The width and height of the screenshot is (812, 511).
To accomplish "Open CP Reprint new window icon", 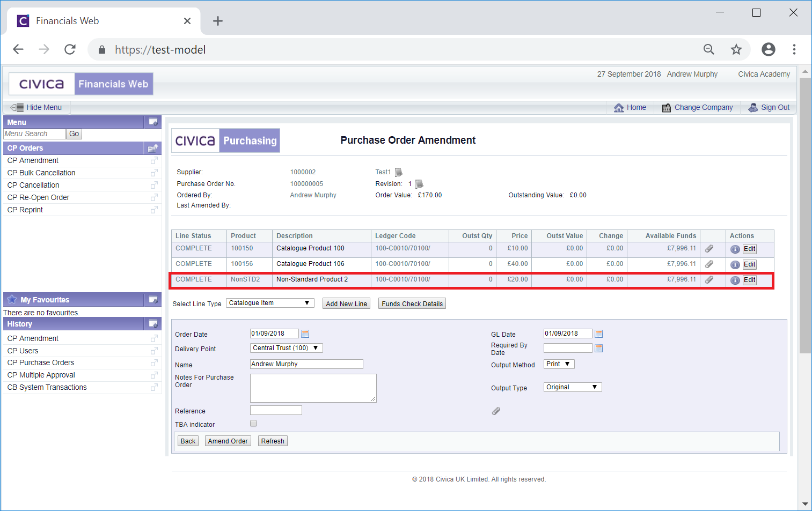I will tap(154, 210).
